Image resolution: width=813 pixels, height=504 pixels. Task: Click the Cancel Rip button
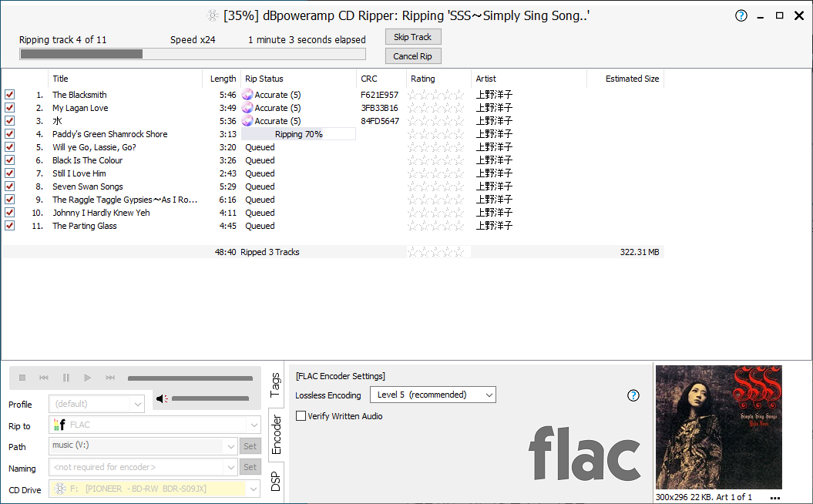(x=413, y=56)
